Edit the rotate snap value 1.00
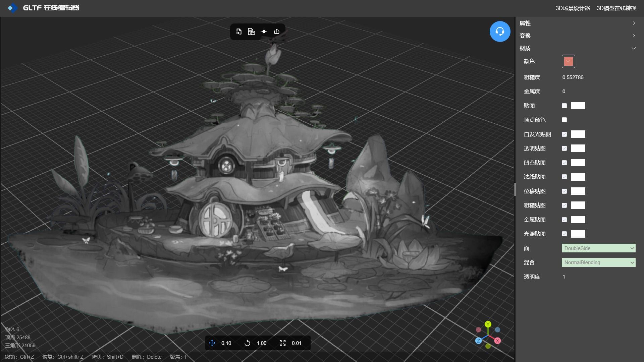Viewport: 644px width, 362px height. coord(262,343)
